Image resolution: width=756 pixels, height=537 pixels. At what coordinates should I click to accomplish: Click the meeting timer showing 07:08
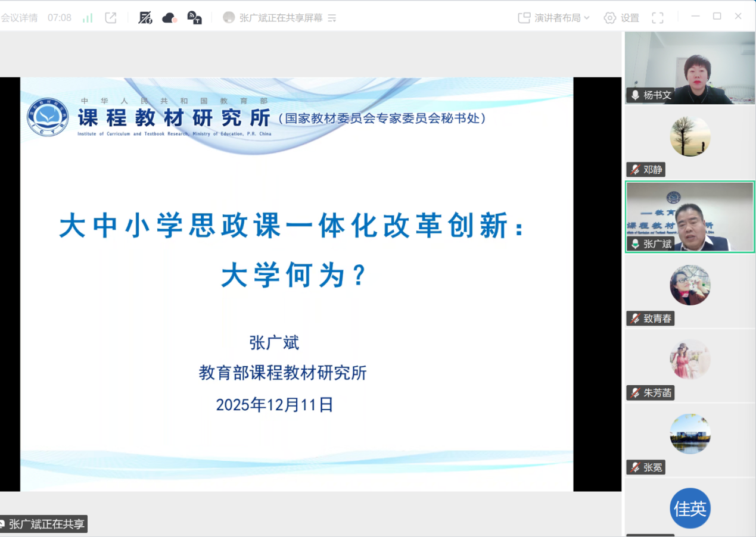[x=60, y=18]
